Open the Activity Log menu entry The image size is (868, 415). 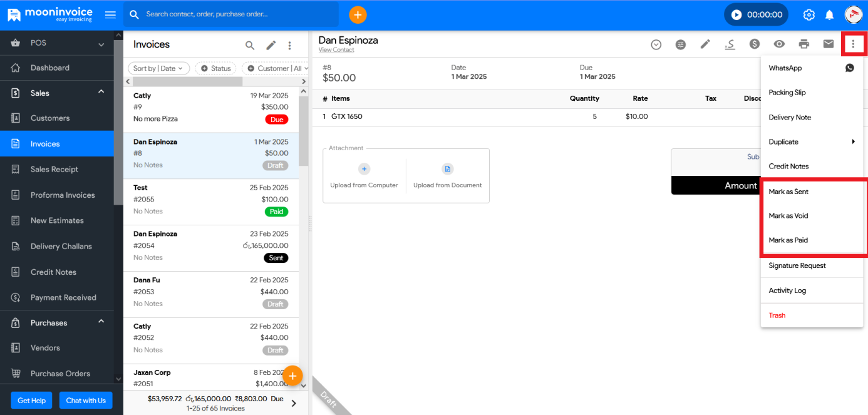(812, 290)
